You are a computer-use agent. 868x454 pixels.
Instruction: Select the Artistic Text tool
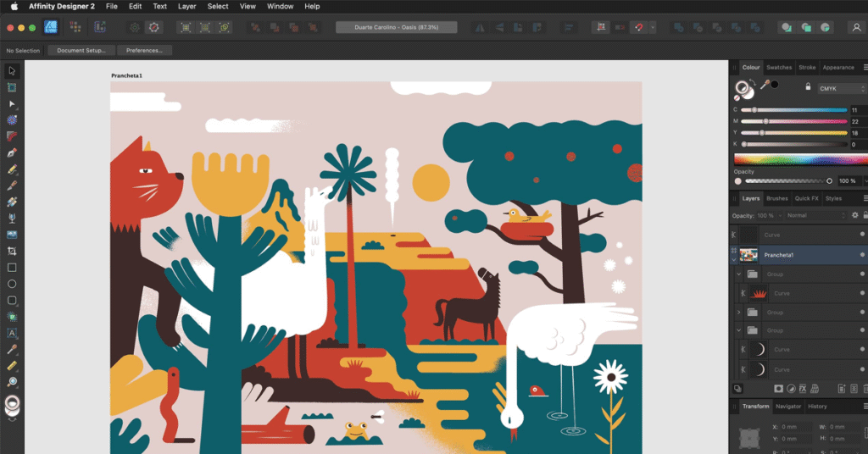12,333
